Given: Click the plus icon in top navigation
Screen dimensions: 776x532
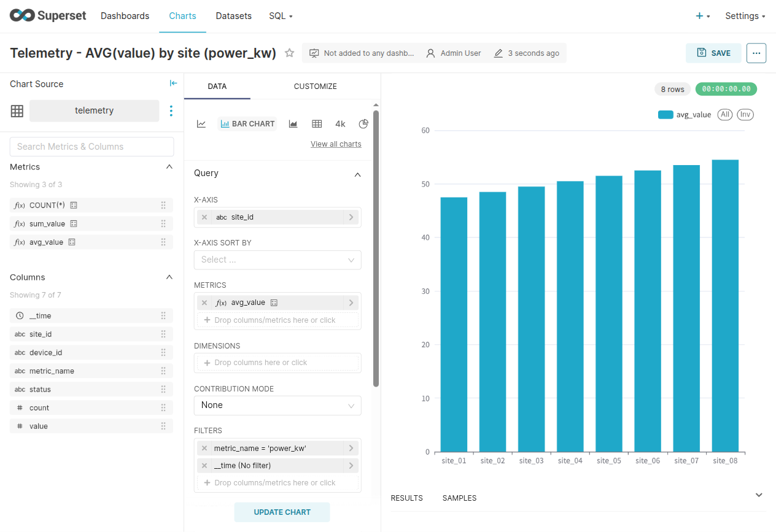Looking at the screenshot, I should click(699, 16).
